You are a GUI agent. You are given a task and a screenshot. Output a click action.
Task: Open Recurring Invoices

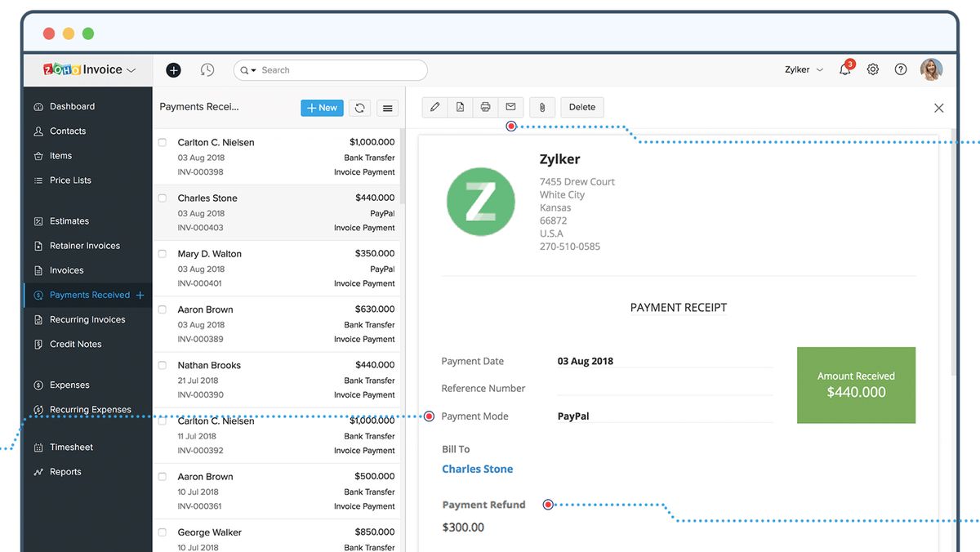tap(87, 319)
